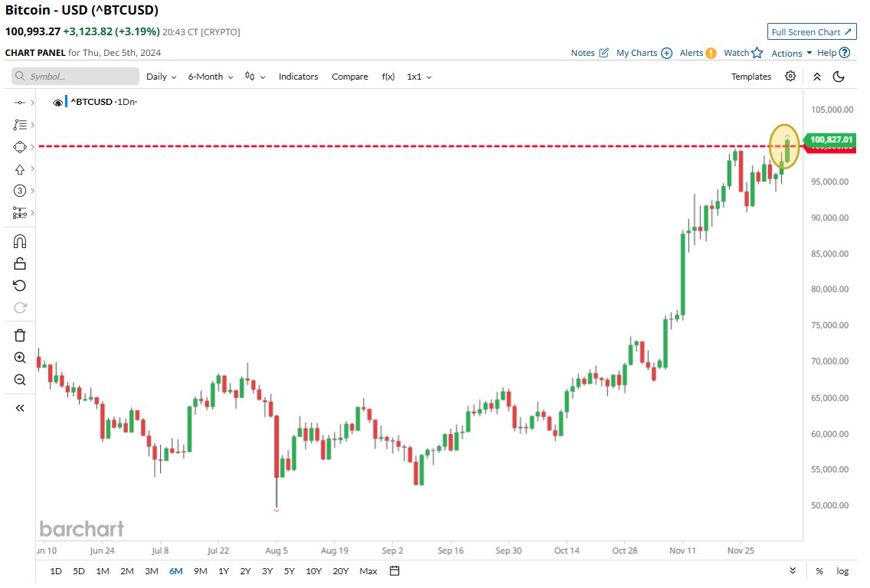Click the My Charts link
The width and height of the screenshot is (870, 588).
point(636,54)
